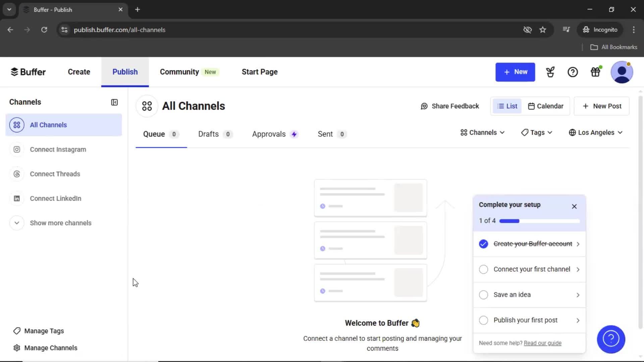Click the setup progress bar
Screen dimensions: 644x362
coord(539,221)
